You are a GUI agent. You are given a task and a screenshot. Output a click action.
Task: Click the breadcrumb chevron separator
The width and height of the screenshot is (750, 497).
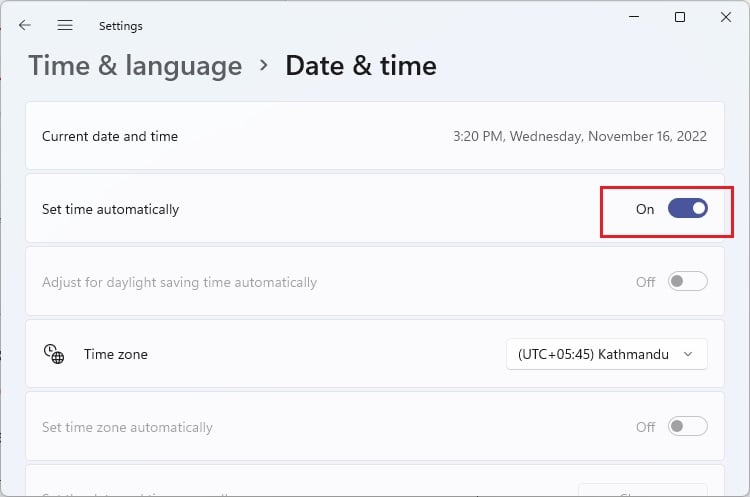(264, 65)
